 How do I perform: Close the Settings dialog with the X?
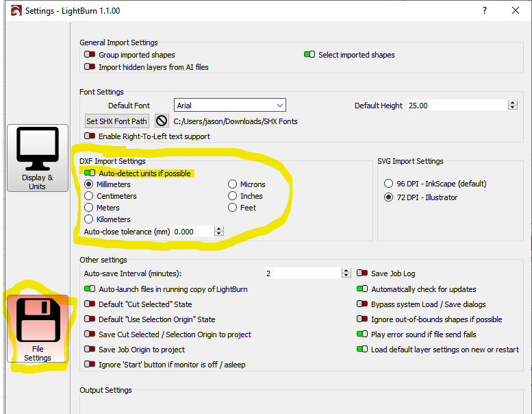coord(516,10)
